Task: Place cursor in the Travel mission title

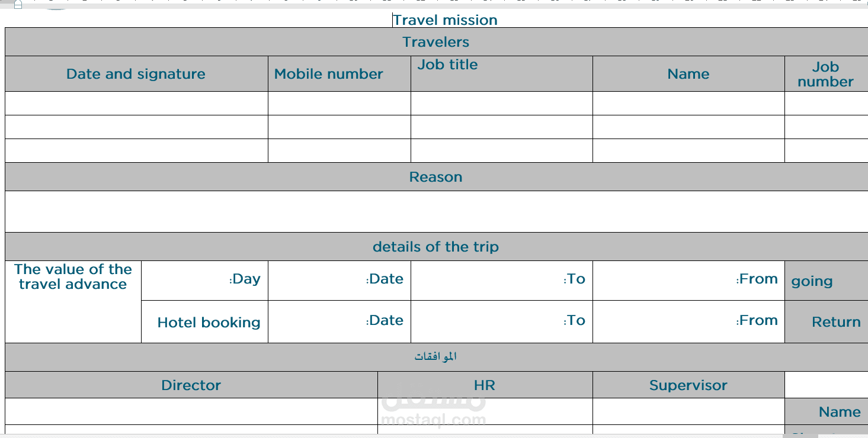Action: [445, 20]
